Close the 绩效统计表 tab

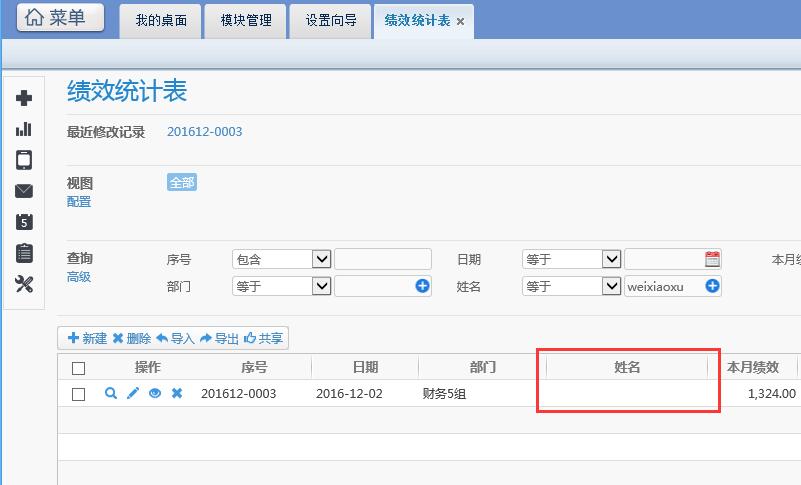(460, 21)
